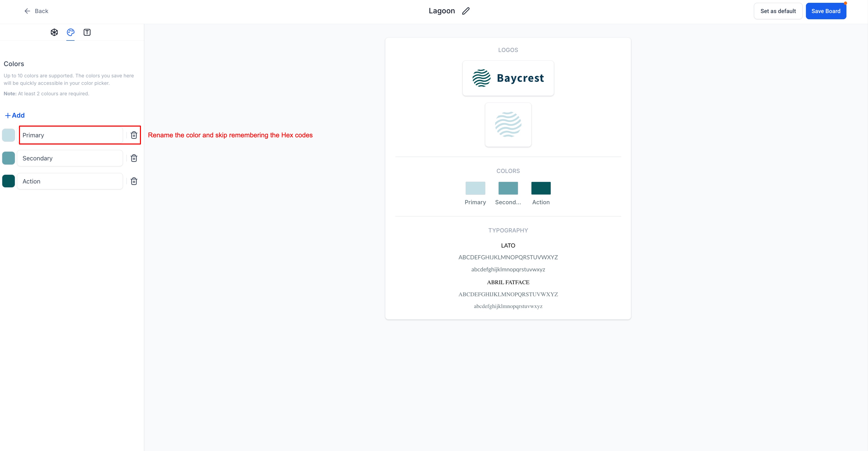Viewport: 868px width, 451px height.
Task: Delete the Action color with trash icon
Action: (x=134, y=181)
